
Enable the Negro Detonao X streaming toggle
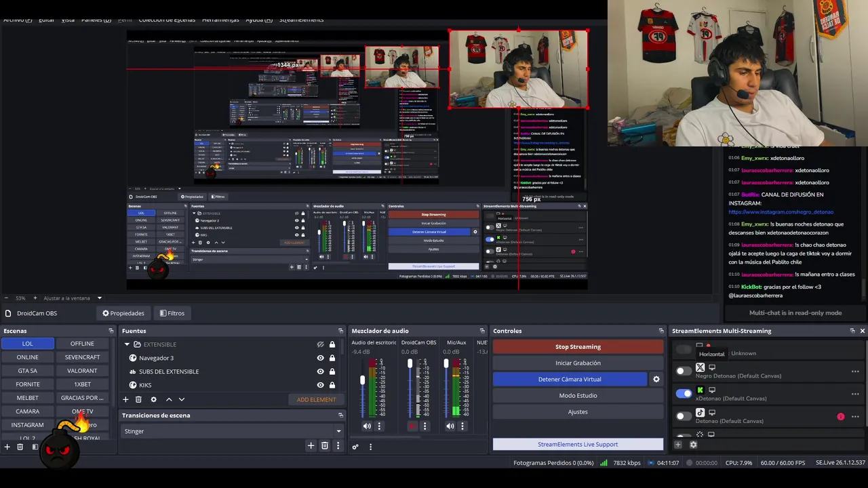coord(684,371)
